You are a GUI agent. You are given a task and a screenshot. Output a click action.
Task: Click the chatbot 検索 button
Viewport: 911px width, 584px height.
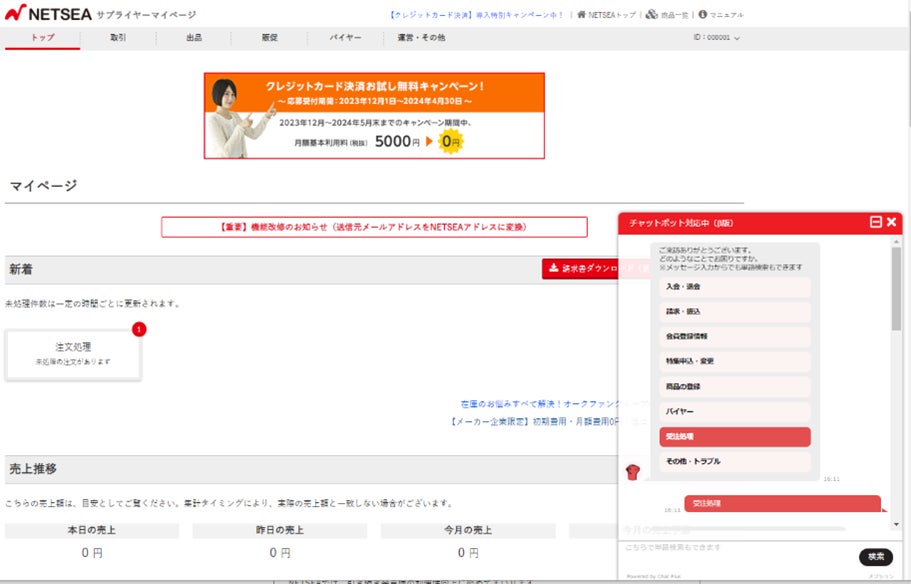point(876,557)
